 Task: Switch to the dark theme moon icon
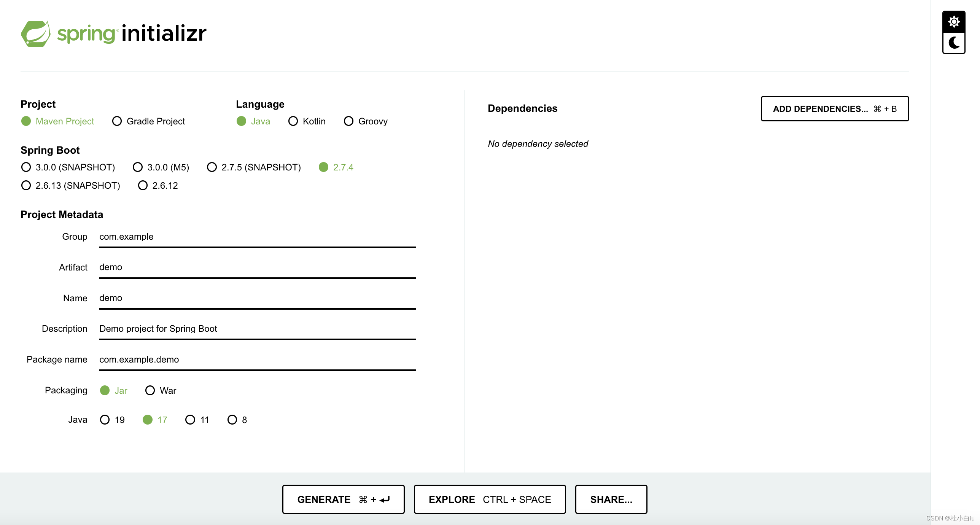coord(953,43)
